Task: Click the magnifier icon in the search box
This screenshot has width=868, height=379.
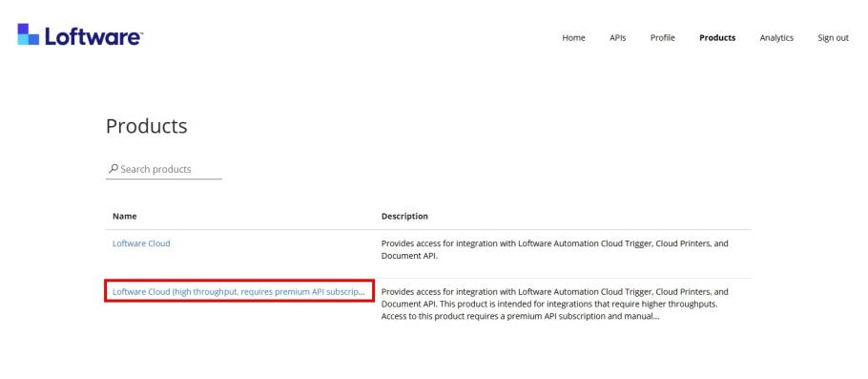Action: click(113, 168)
